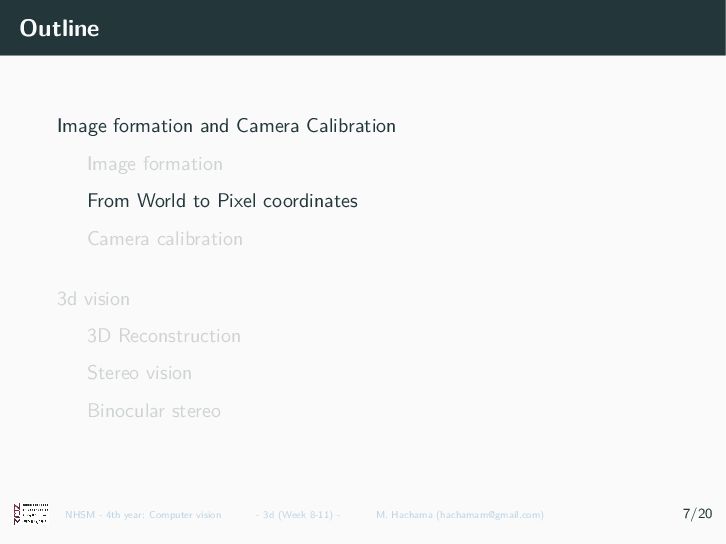This screenshot has width=726, height=544.
Task: Click the NHSM school logo in footer
Action: pyautogui.click(x=31, y=514)
